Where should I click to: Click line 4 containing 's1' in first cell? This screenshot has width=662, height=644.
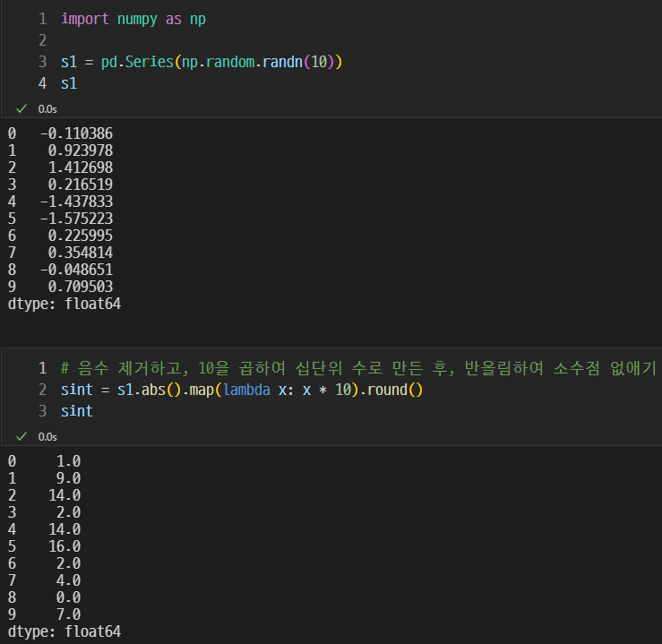coord(69,83)
